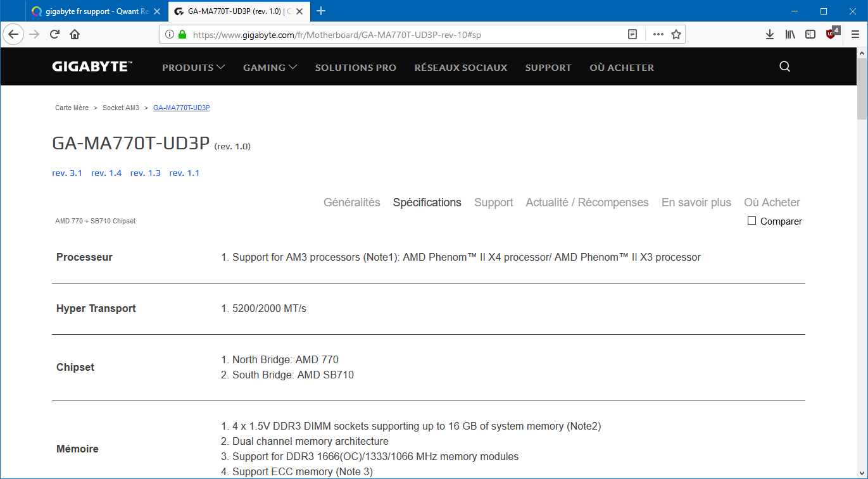The image size is (868, 479).
Task: Open page actions three-dots menu
Action: tap(658, 35)
